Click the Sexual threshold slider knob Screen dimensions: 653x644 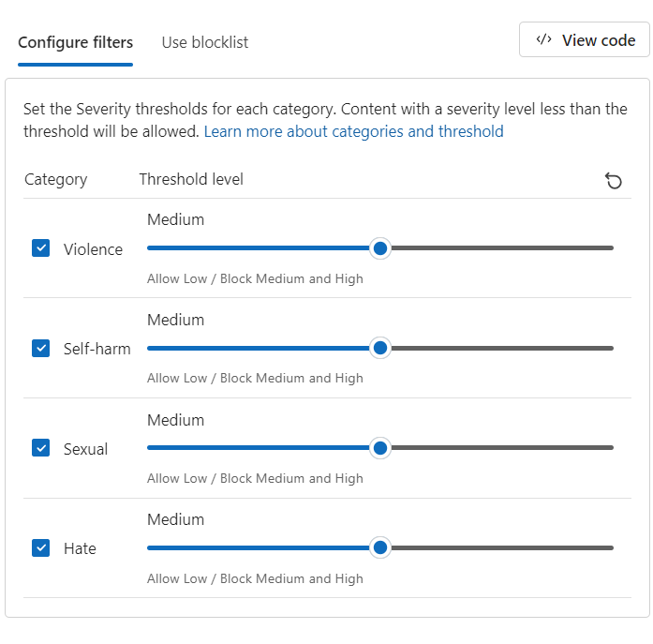[x=379, y=448]
